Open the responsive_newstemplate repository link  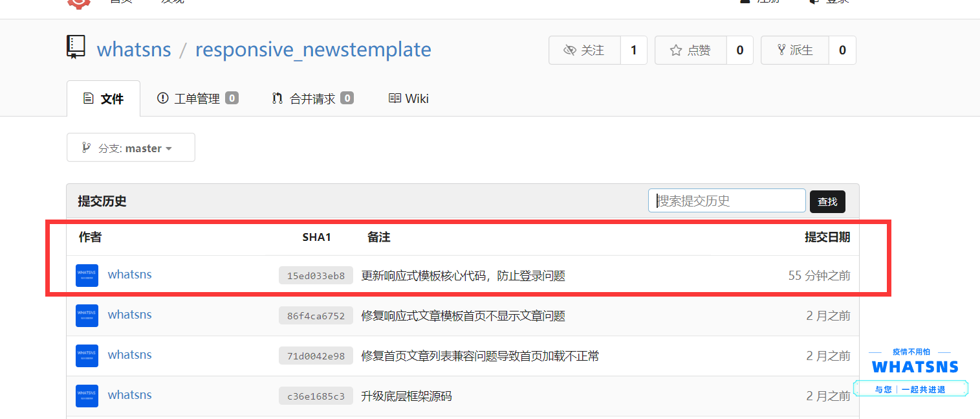coord(313,50)
